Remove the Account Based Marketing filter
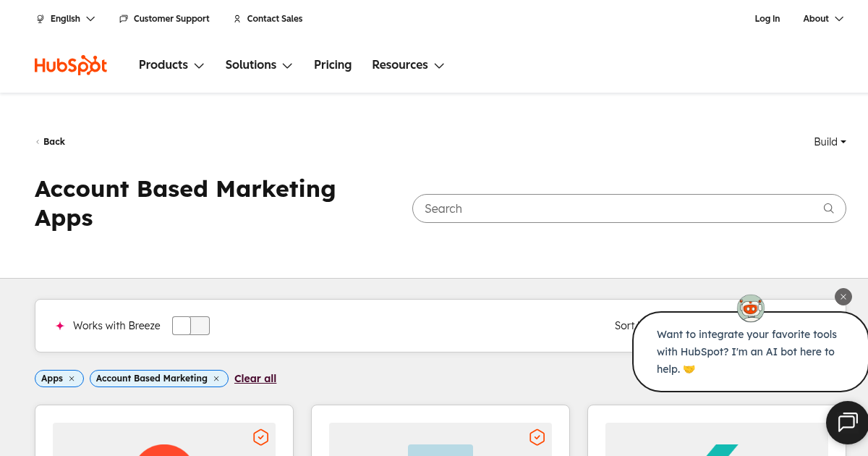 click(x=216, y=379)
